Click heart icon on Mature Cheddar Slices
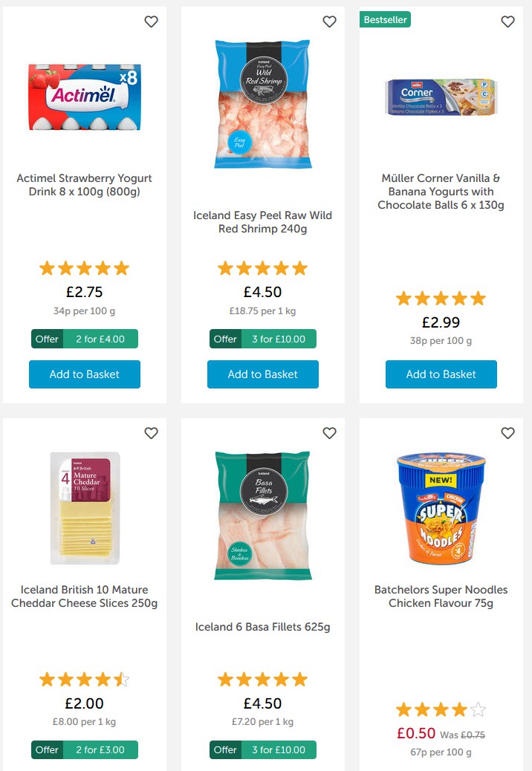Screen dimensions: 532x771 (151, 433)
